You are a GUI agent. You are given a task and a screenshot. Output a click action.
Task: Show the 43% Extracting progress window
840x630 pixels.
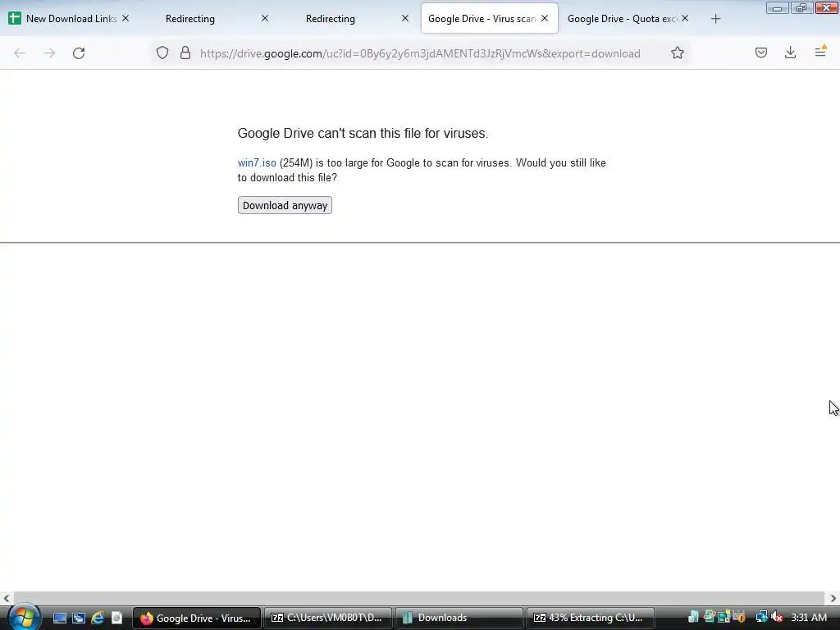pos(591,619)
